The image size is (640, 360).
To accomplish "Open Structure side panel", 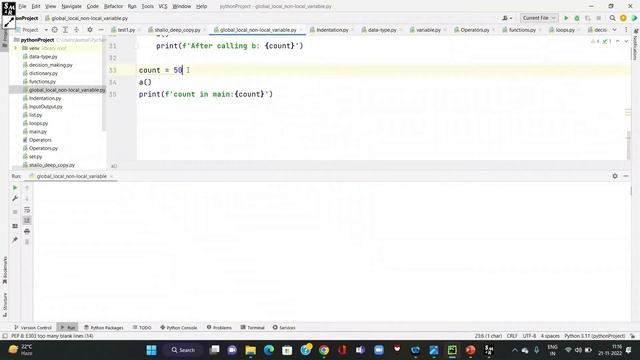I will (5, 304).
